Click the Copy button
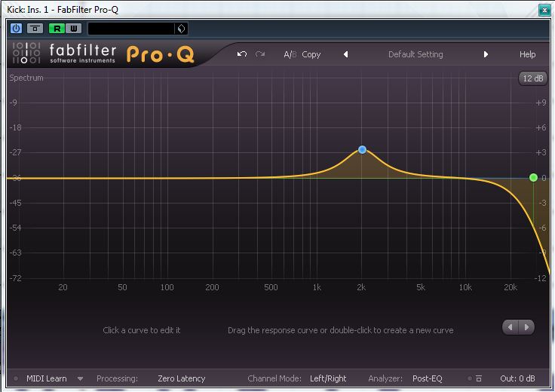 pyautogui.click(x=311, y=54)
